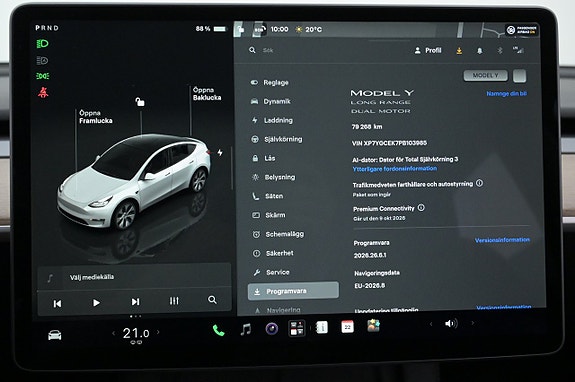Open the Skärm display menu

[269, 215]
